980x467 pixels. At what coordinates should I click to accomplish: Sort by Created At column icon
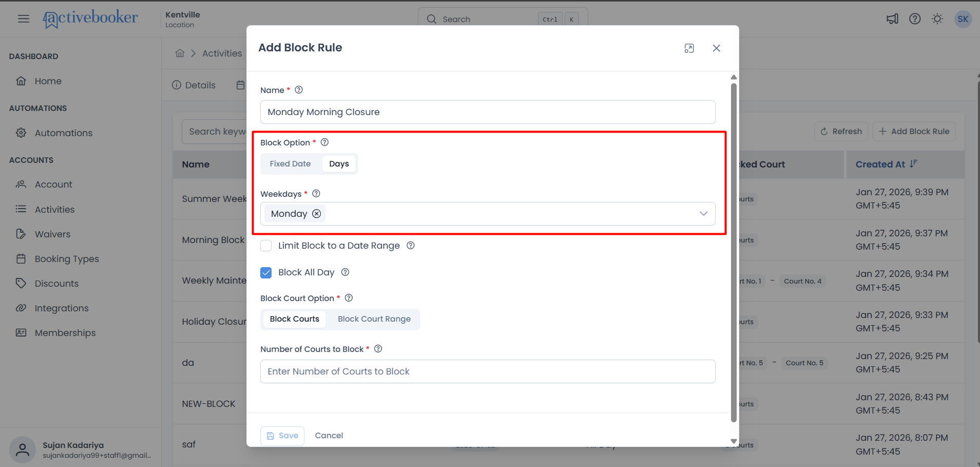(x=914, y=164)
